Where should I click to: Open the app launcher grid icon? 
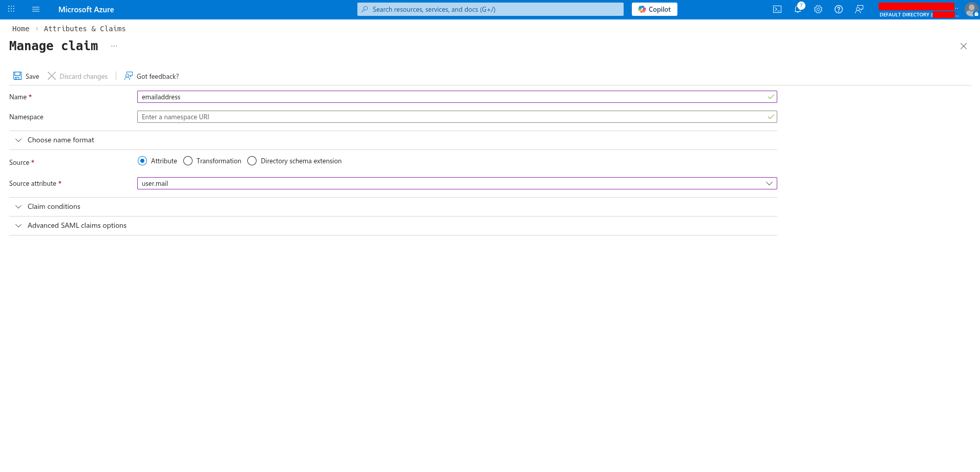pyautogui.click(x=11, y=9)
